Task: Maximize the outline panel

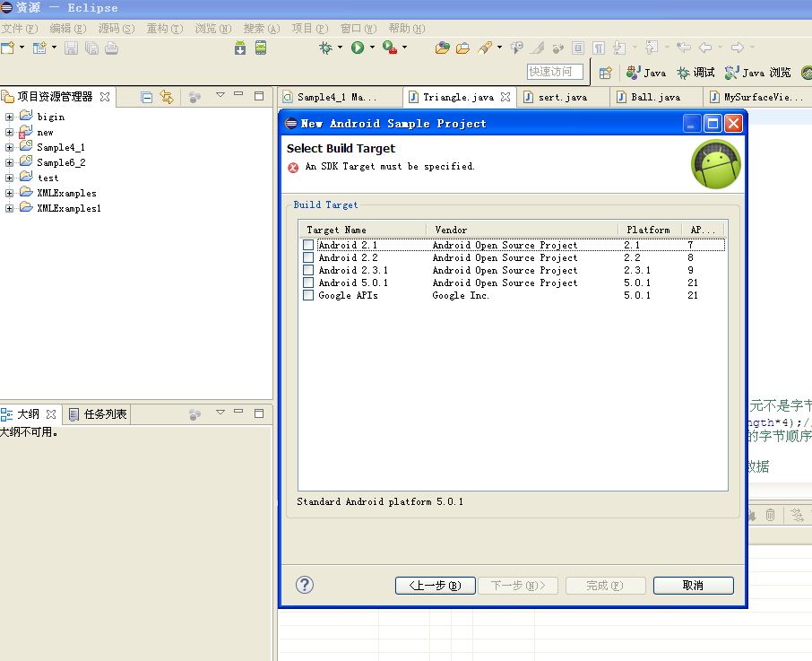Action: [x=259, y=413]
